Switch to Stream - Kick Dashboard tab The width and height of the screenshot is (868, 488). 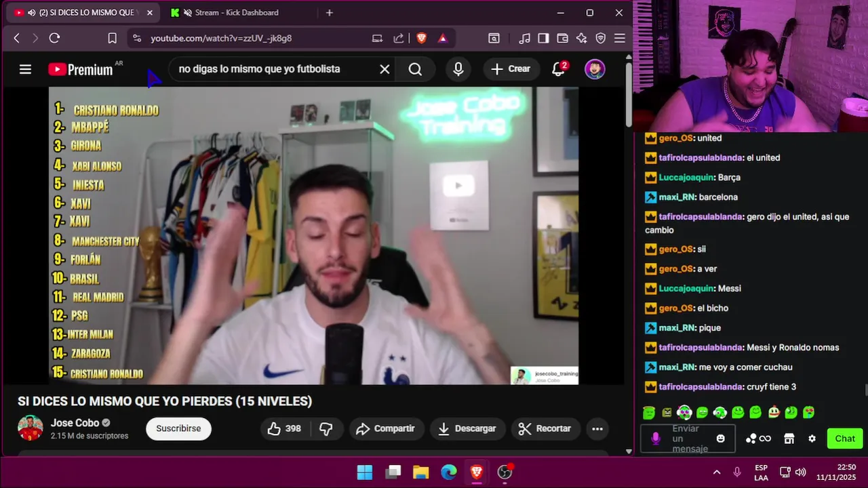coord(235,12)
